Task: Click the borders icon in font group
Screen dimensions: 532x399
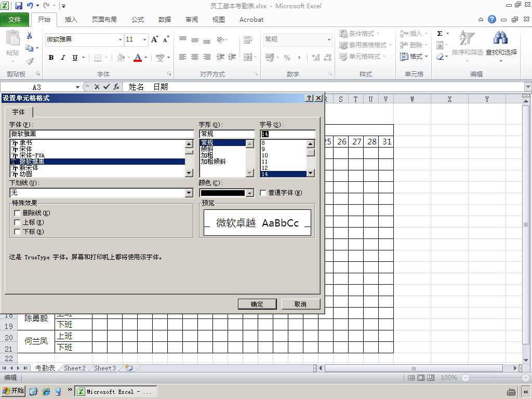Action: (98, 57)
